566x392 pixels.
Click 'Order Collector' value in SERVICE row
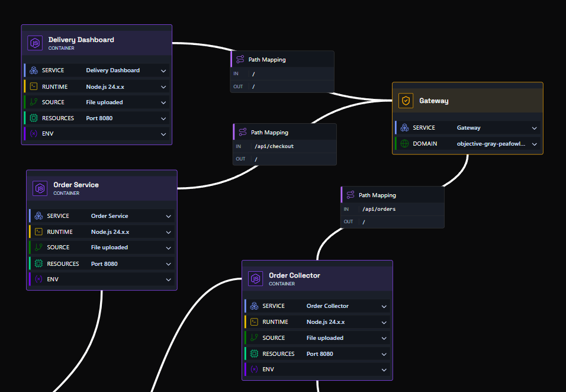coord(328,306)
